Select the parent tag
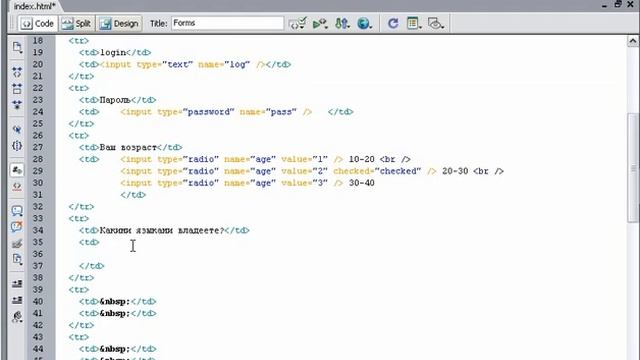Screen dimensions: 640x360 click(x=17, y=129)
